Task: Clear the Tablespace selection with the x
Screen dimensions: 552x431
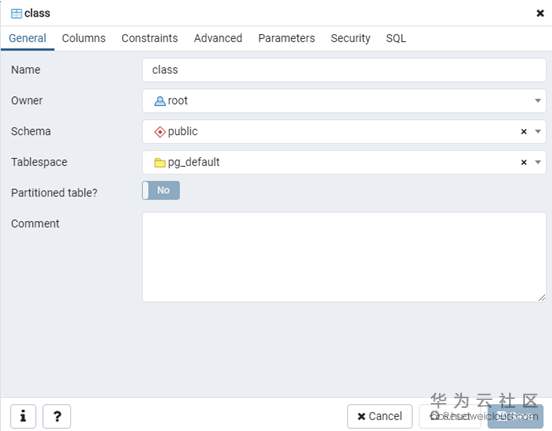Action: click(x=524, y=162)
